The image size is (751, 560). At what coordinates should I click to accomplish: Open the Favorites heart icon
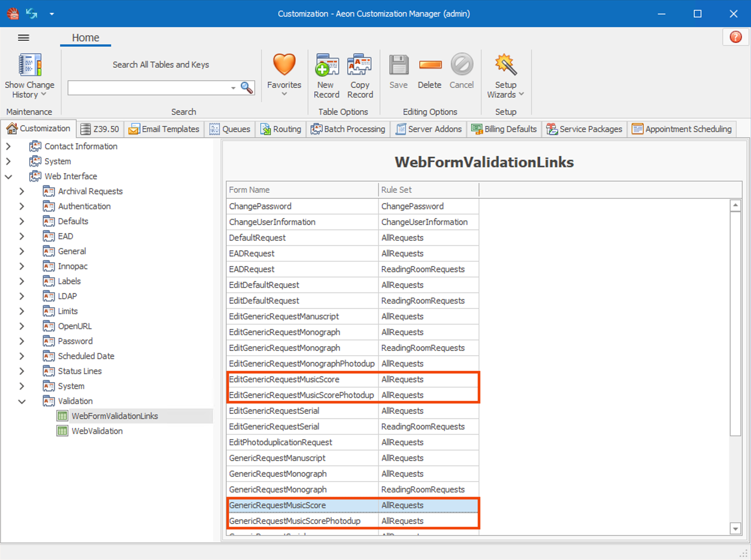tap(284, 64)
